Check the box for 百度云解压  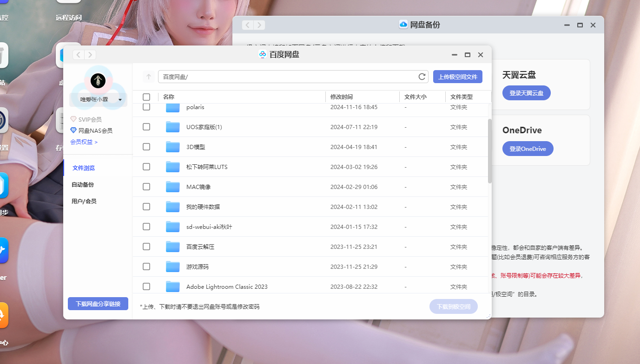coord(146,247)
